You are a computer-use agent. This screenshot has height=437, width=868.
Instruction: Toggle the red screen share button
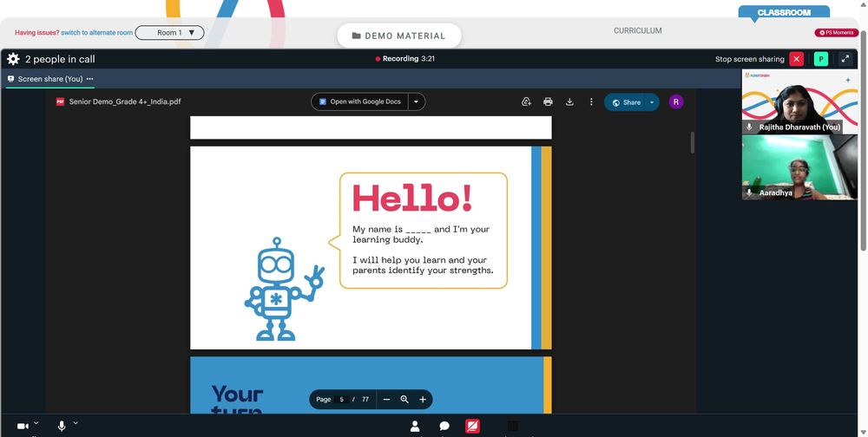[472, 426]
